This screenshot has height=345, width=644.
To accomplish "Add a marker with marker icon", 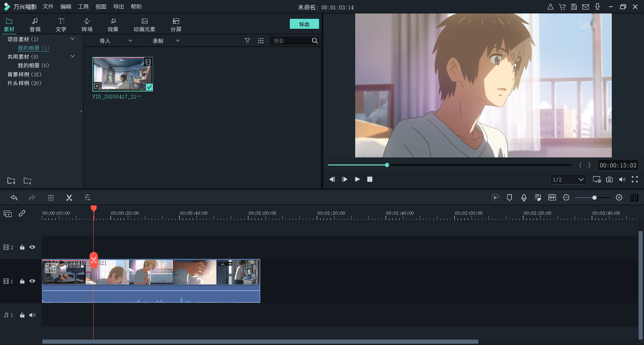I will click(509, 198).
